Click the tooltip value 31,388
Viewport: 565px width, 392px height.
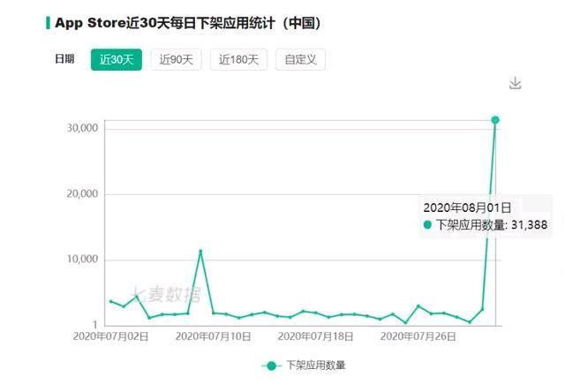click(530, 225)
